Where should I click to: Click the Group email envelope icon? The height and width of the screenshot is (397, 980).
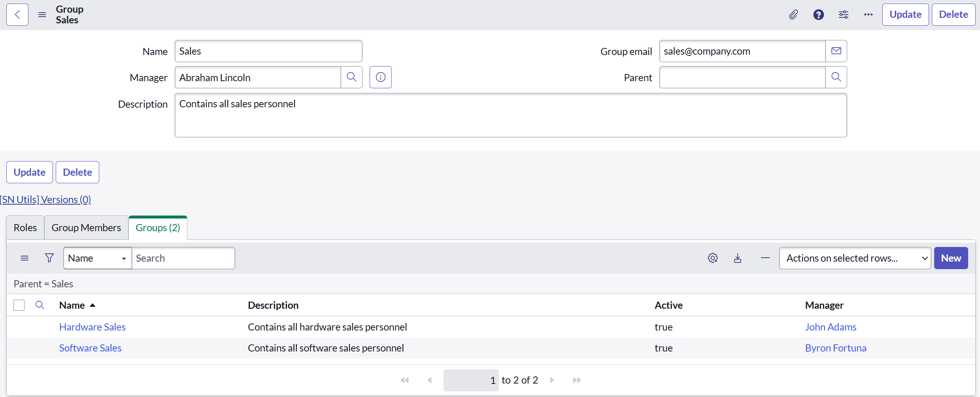[x=836, y=51]
